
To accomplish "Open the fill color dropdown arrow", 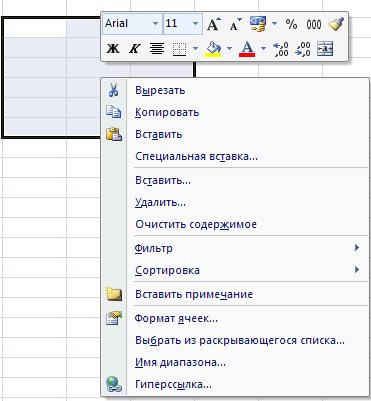I will (229, 49).
